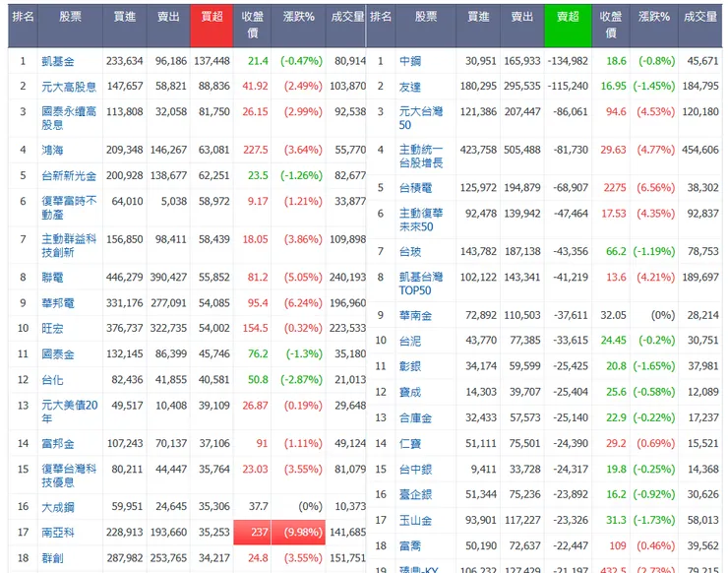Viewport: 728px width, 573px height.
Task: Open the 元大美債20年 stock link
Action: pos(70,412)
